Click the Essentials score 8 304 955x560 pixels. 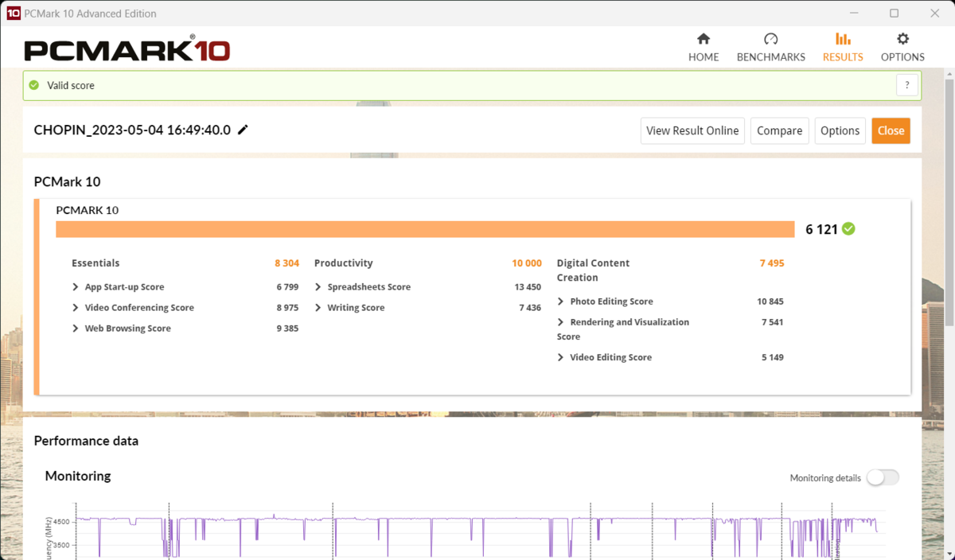point(286,263)
